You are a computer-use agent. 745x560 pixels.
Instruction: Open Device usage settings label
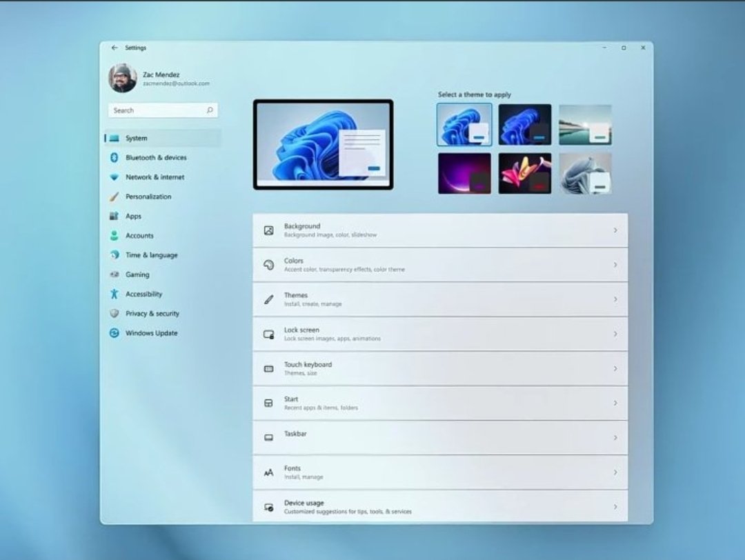click(x=304, y=503)
